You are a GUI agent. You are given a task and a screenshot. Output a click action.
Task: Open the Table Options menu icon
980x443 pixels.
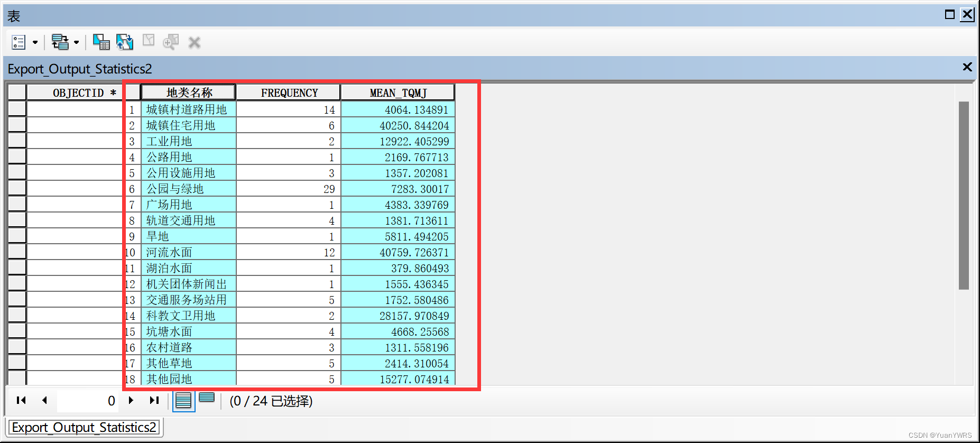19,42
